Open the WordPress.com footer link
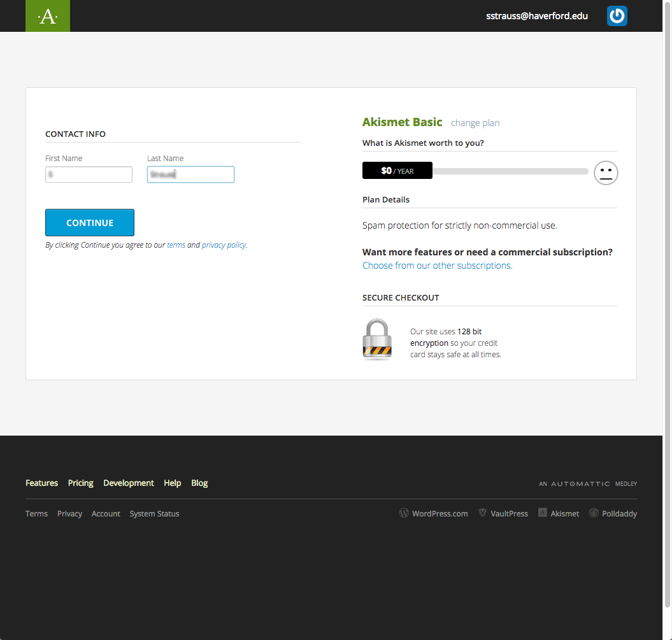 [440, 514]
